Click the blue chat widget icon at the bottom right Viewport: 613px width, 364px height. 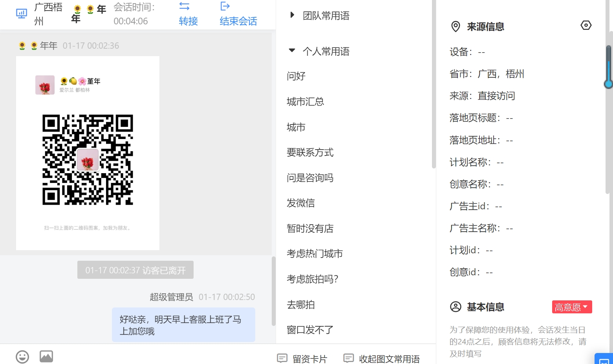point(604,359)
